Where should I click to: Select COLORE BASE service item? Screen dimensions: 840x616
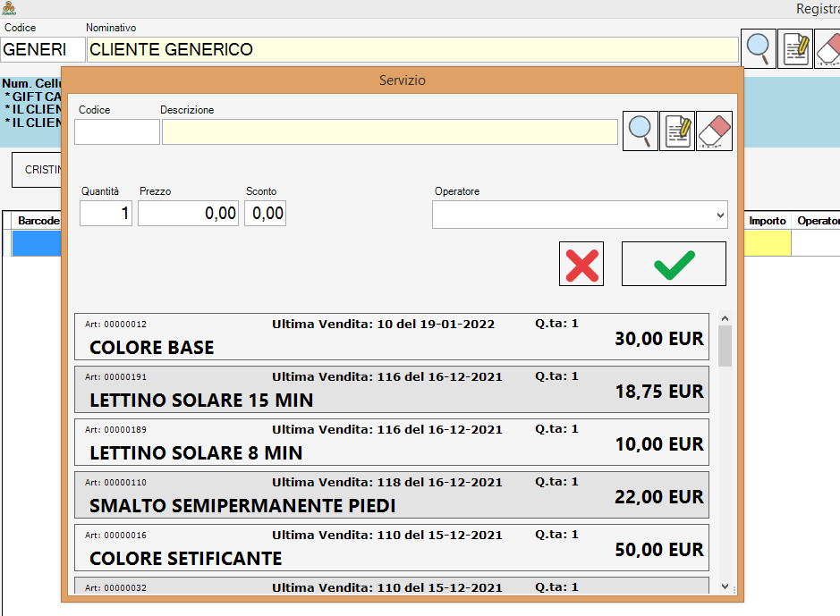(x=391, y=337)
